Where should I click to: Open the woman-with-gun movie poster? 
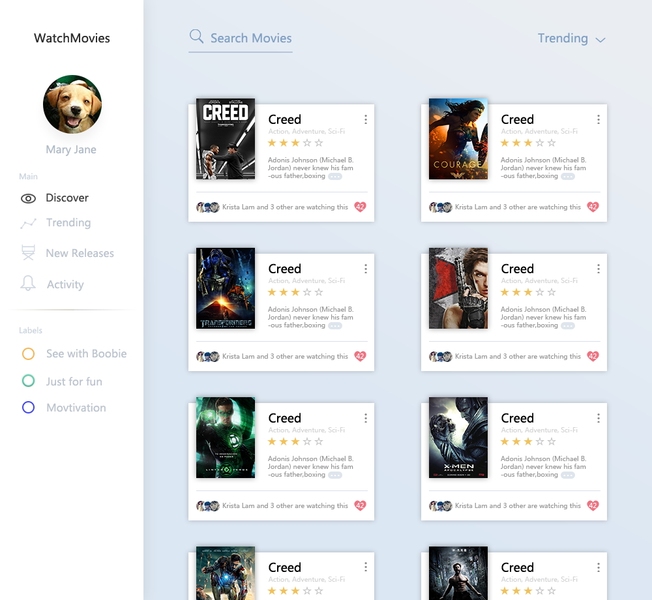pyautogui.click(x=458, y=288)
